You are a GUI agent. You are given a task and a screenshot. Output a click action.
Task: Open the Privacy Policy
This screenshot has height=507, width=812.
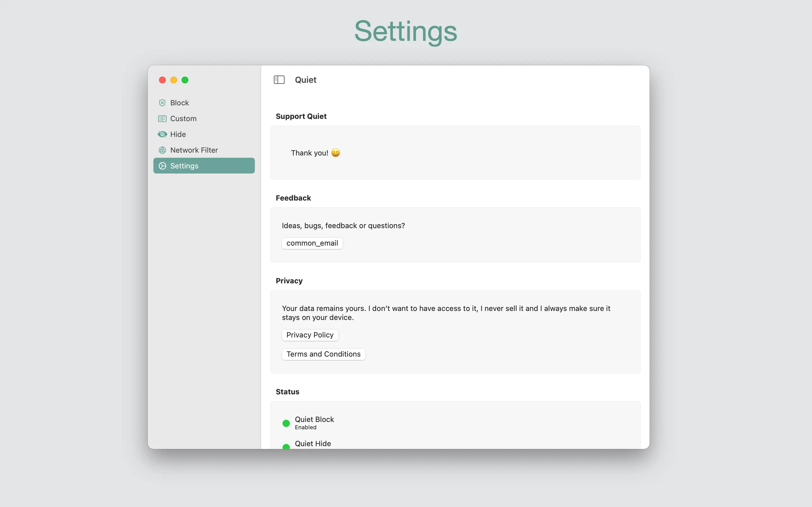point(310,335)
